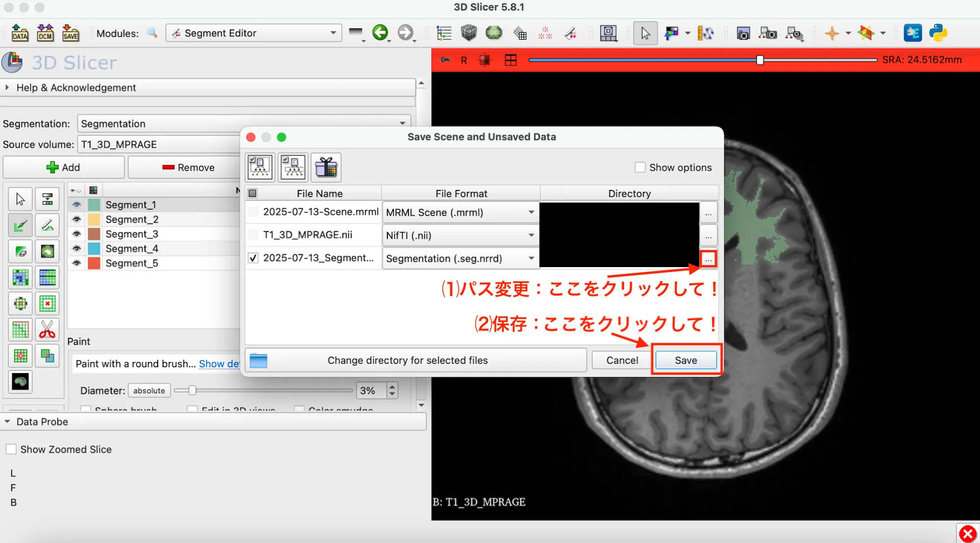Select the Paint effect tool
Screen dimensions: 980x543
click(x=20, y=225)
